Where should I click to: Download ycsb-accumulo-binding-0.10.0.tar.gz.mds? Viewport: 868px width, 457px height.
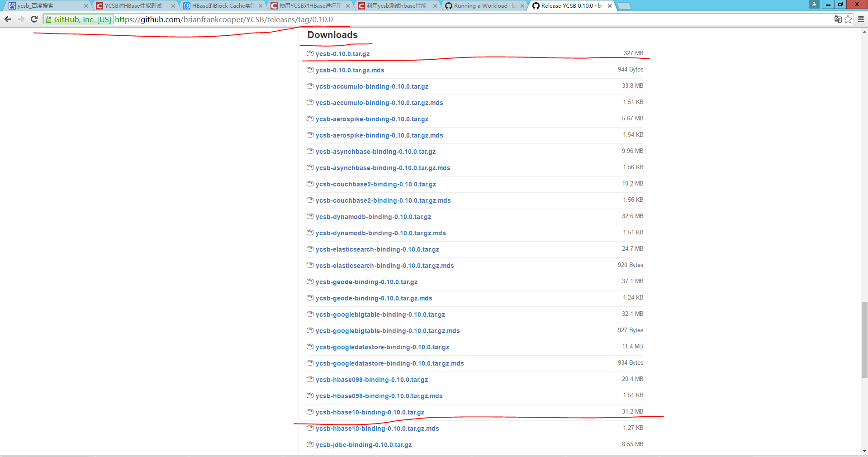point(379,103)
